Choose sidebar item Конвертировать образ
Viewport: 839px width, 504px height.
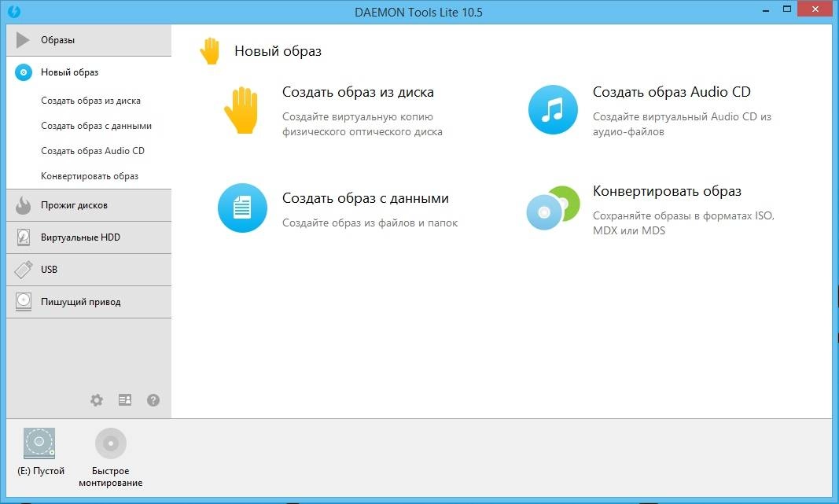pyautogui.click(x=90, y=176)
